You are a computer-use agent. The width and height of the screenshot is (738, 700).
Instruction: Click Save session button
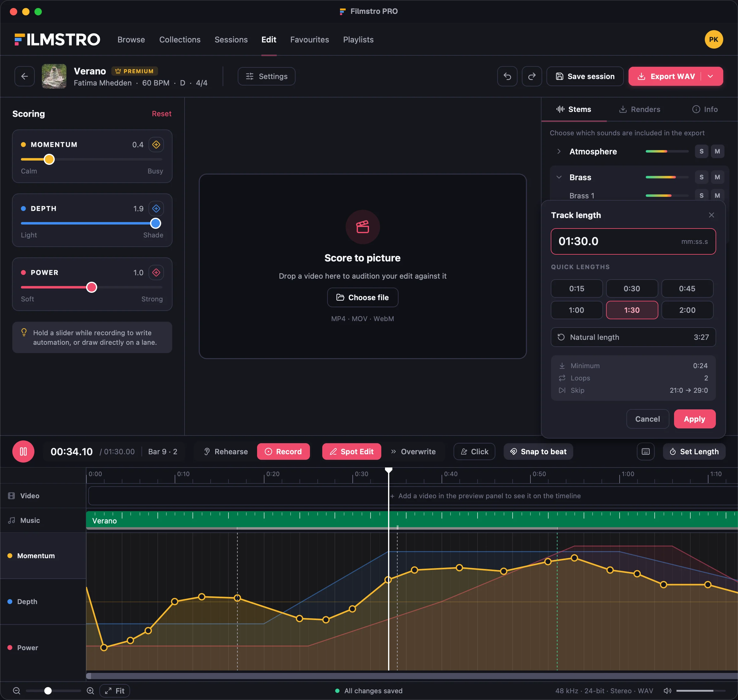[x=585, y=77]
